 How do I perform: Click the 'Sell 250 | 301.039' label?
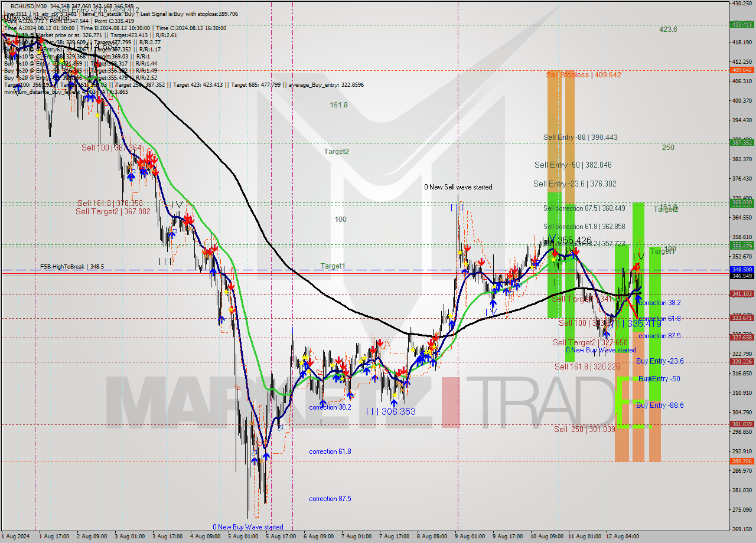pos(585,429)
